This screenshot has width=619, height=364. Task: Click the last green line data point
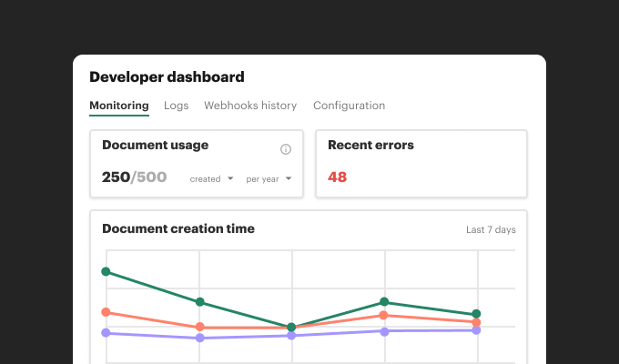pos(476,314)
